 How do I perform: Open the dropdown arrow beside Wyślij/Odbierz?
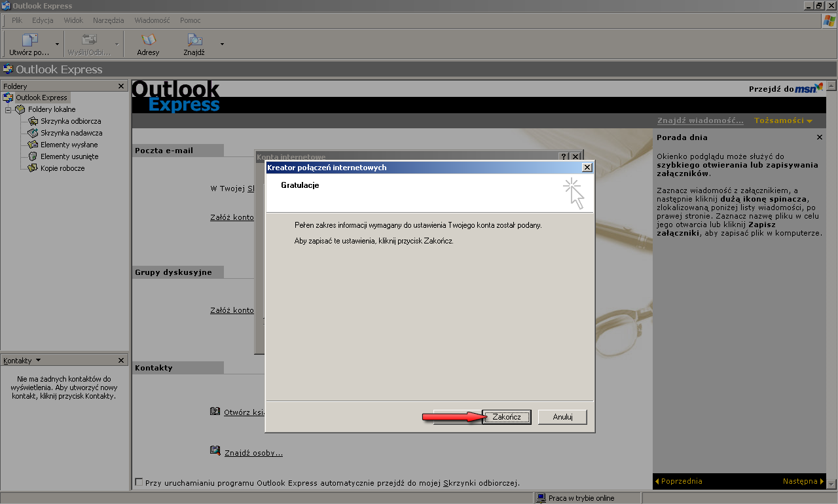coord(117,44)
